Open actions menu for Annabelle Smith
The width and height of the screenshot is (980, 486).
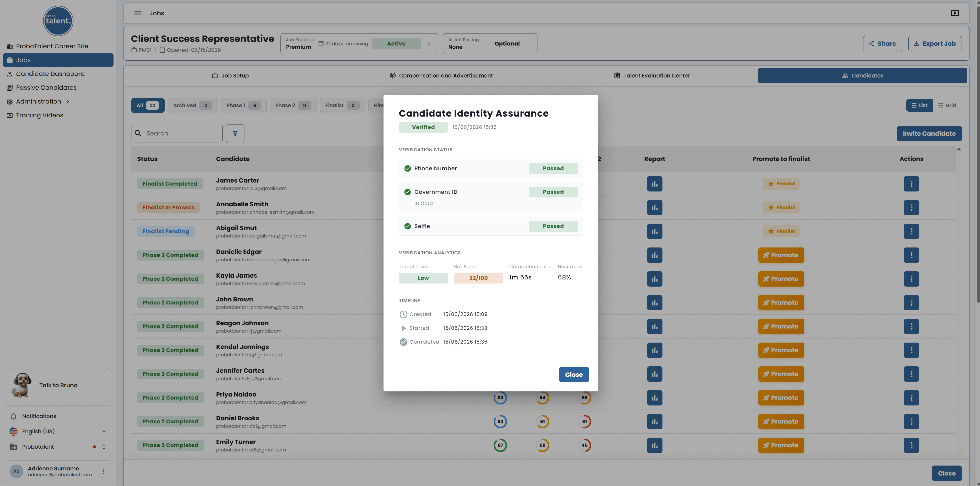911,208
